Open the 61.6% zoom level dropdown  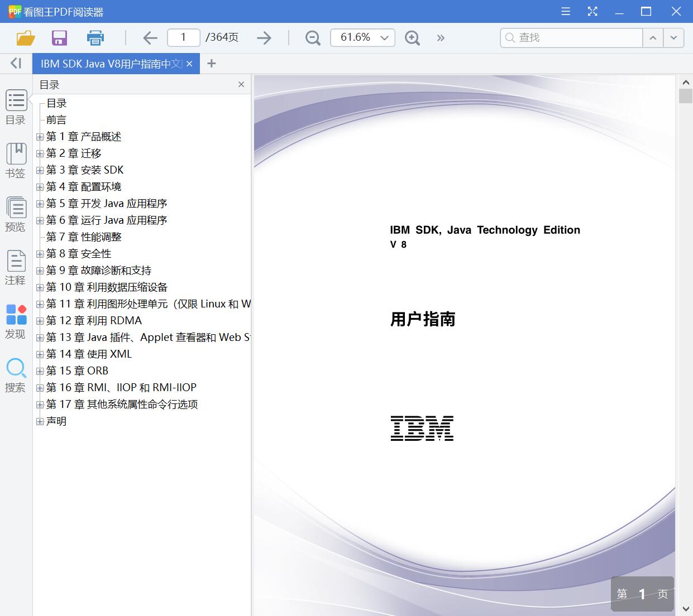point(362,37)
